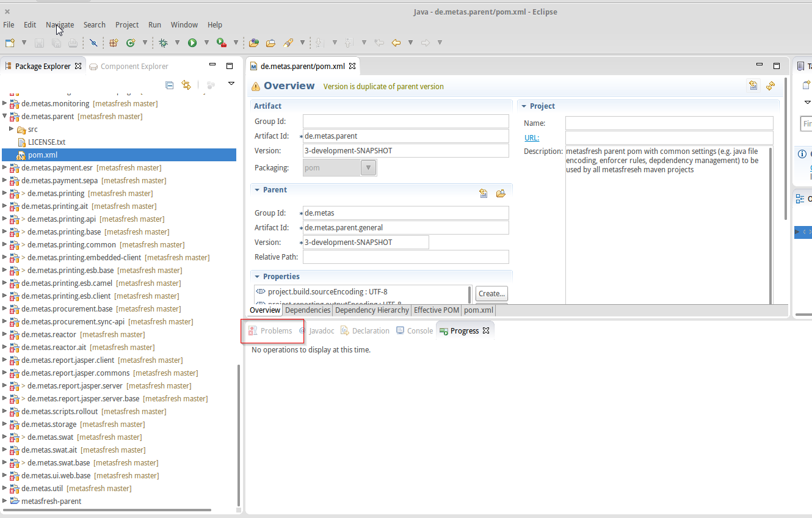
Task: Open the File menu
Action: pos(9,25)
